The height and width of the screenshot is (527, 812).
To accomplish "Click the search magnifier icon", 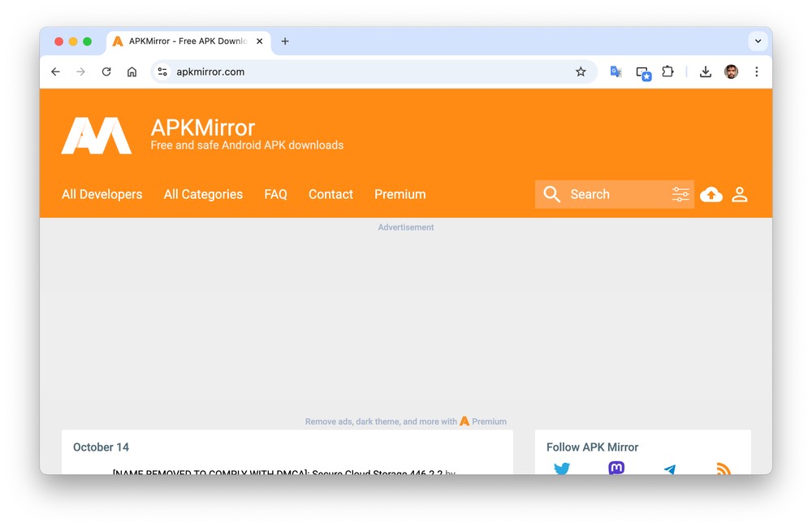I will point(551,194).
